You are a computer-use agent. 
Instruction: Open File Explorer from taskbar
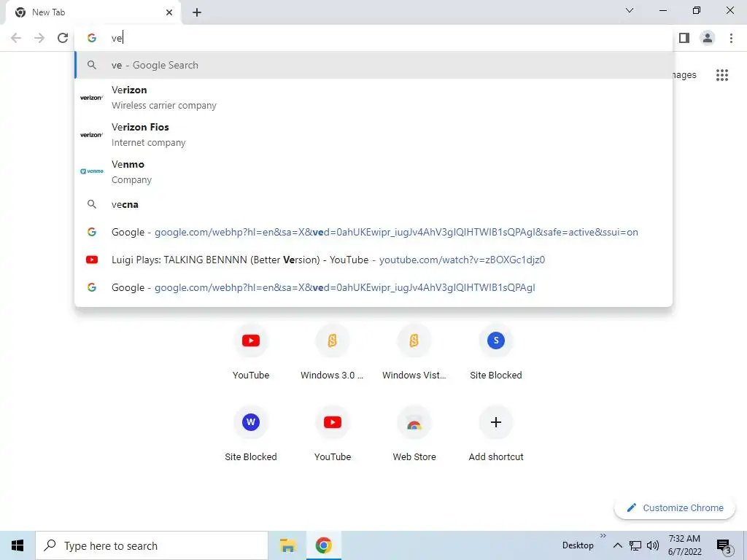(287, 545)
